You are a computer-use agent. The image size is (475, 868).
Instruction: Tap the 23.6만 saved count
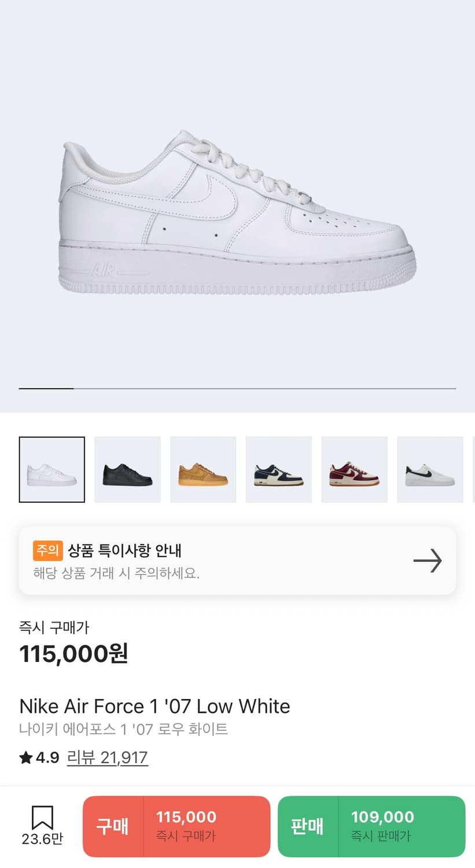42,838
